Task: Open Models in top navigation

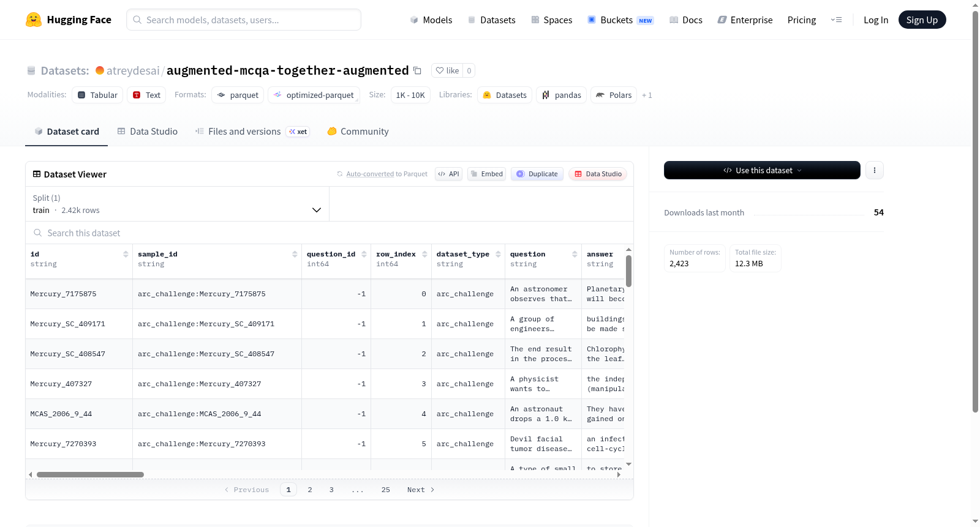Action: click(x=431, y=20)
